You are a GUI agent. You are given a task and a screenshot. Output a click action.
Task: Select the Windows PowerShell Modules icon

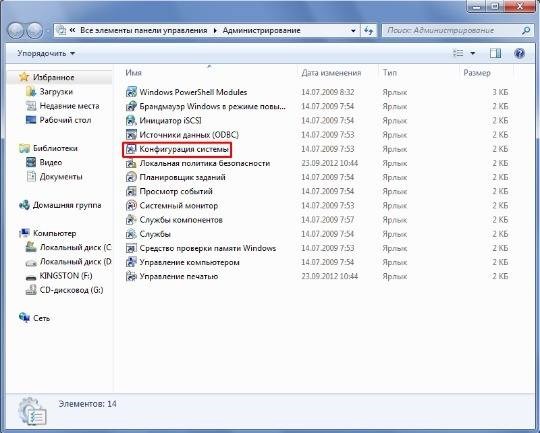(x=131, y=92)
